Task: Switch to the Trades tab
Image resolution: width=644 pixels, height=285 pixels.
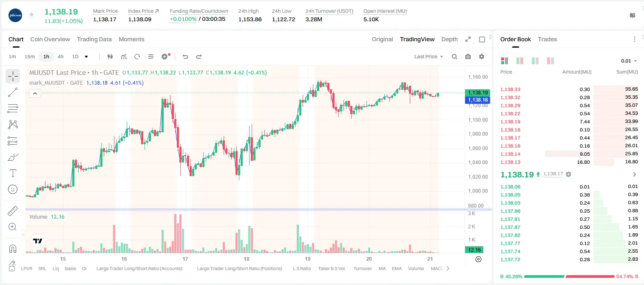Action: [x=547, y=39]
